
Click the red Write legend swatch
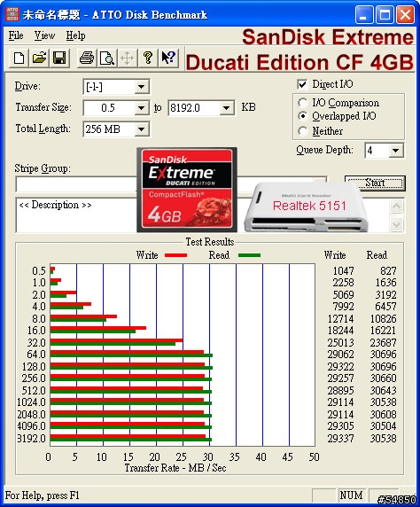tap(175, 255)
